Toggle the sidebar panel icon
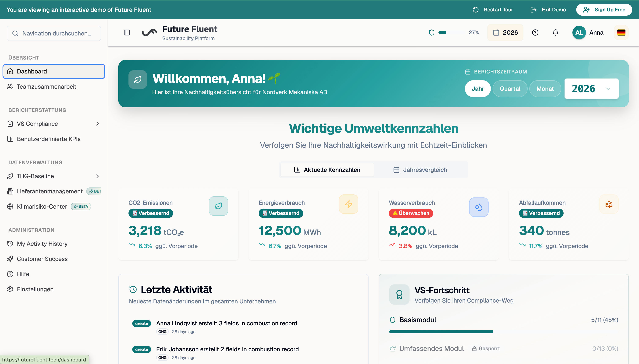 click(127, 33)
